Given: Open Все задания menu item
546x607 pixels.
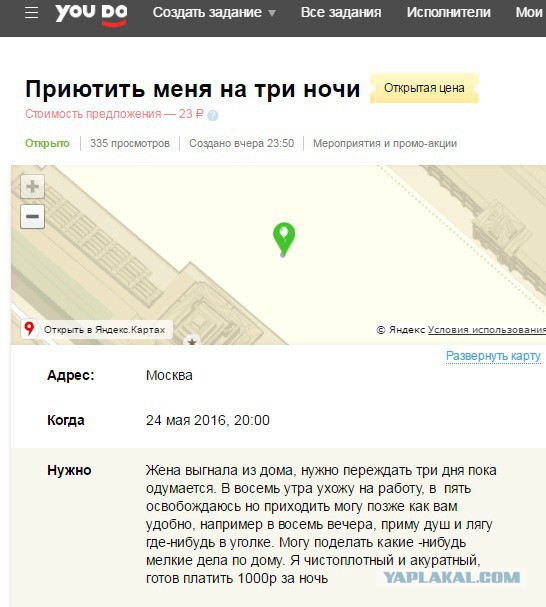Looking at the screenshot, I should click(x=341, y=12).
